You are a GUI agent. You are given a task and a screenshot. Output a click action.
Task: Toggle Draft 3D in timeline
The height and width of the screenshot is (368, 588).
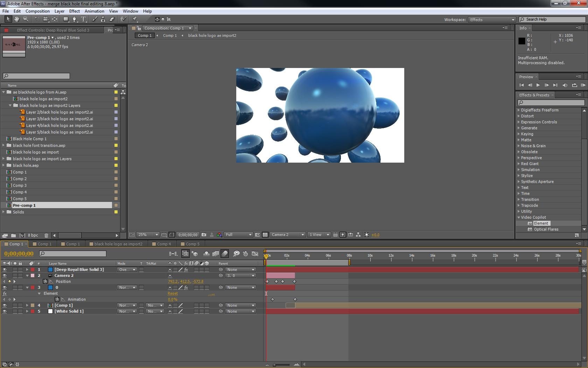[x=195, y=253]
